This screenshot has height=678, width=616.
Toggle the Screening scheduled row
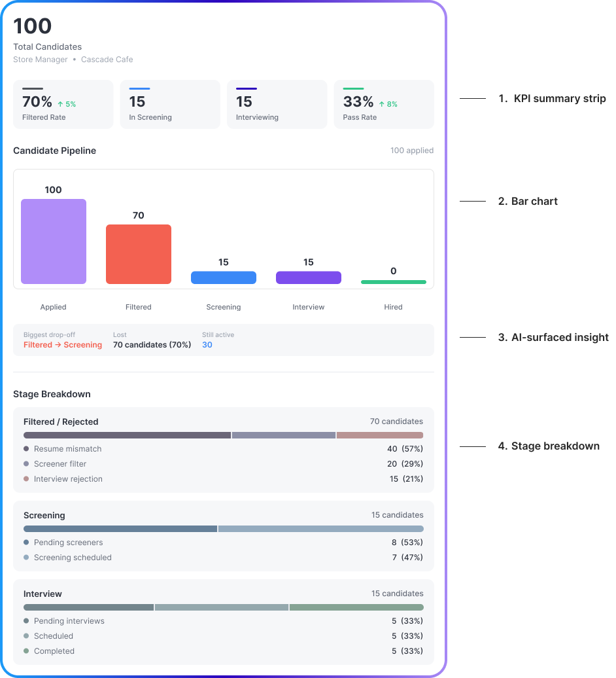point(222,557)
